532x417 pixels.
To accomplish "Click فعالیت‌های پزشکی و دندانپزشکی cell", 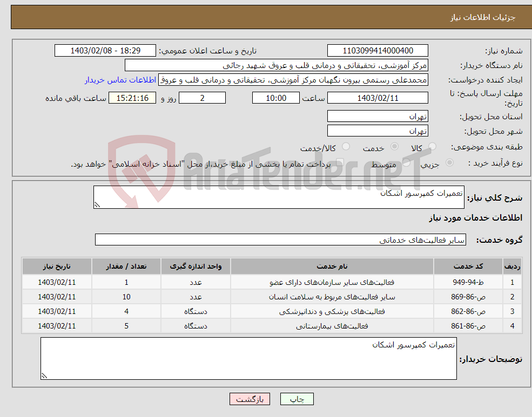I will pos(332,311).
